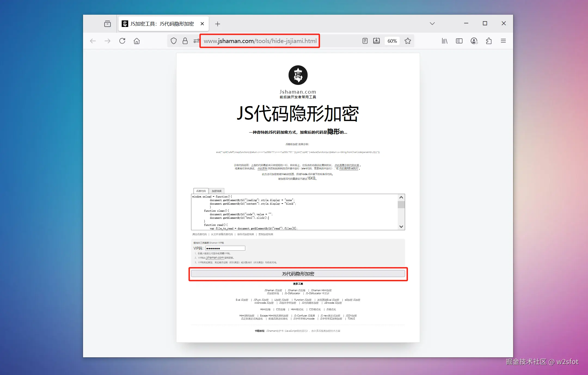Screen dimensions: 588x375
Task: Open the site permissions lock icon
Action: pyautogui.click(x=185, y=41)
